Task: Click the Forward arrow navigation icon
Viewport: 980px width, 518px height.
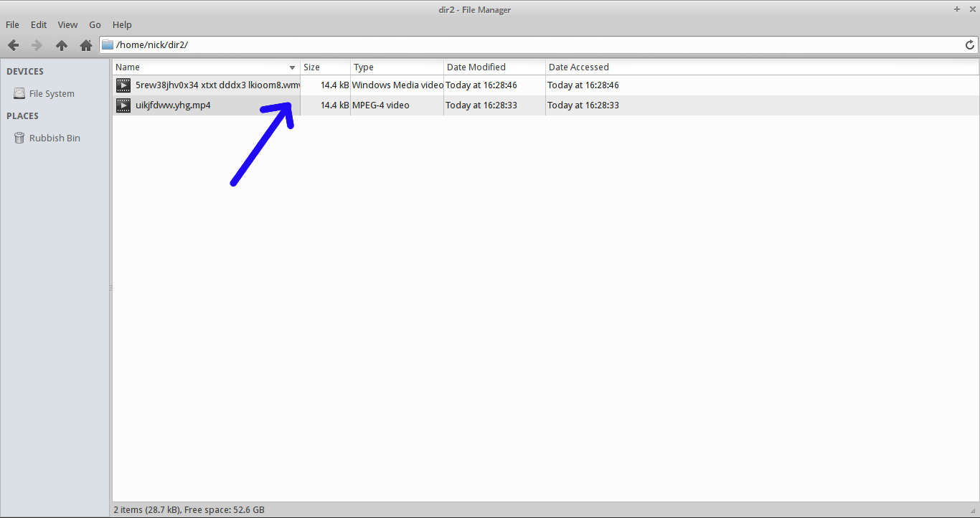Action: (37, 45)
